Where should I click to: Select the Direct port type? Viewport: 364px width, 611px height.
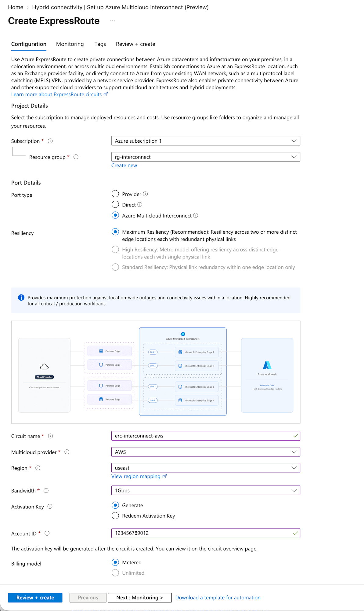tap(115, 204)
